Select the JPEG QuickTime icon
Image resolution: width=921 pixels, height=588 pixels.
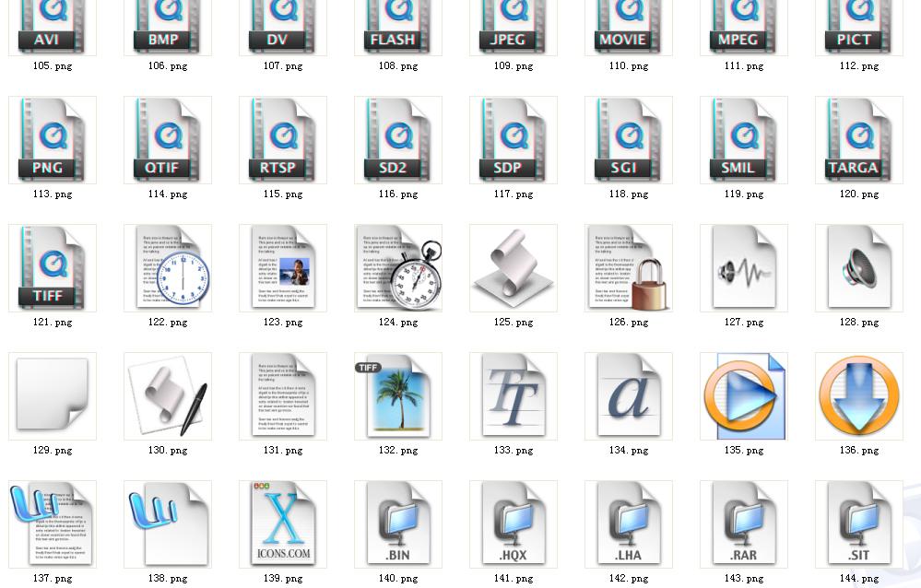(514, 28)
